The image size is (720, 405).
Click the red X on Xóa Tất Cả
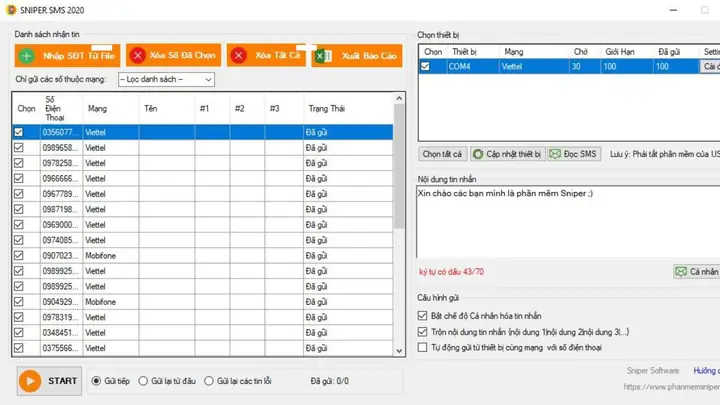pyautogui.click(x=238, y=56)
